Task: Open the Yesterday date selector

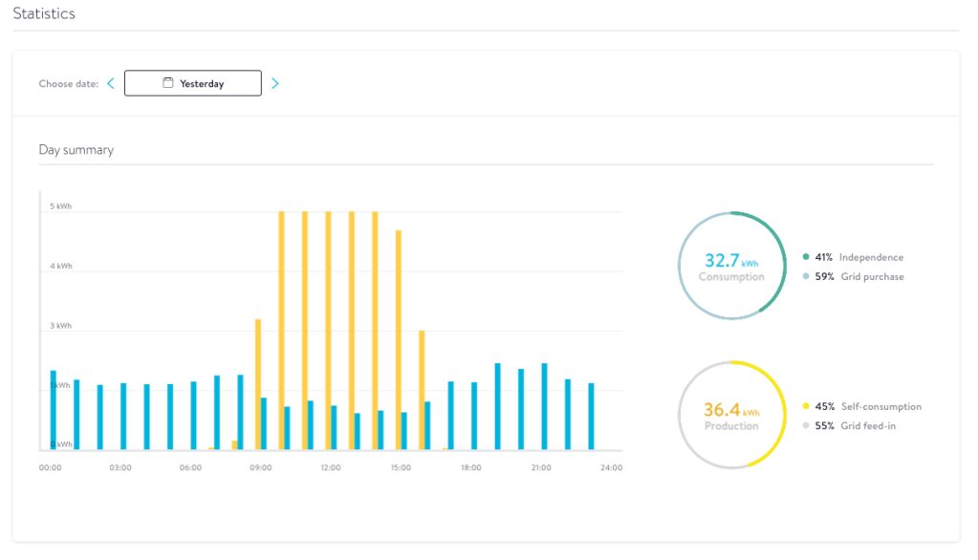Action: pos(193,83)
